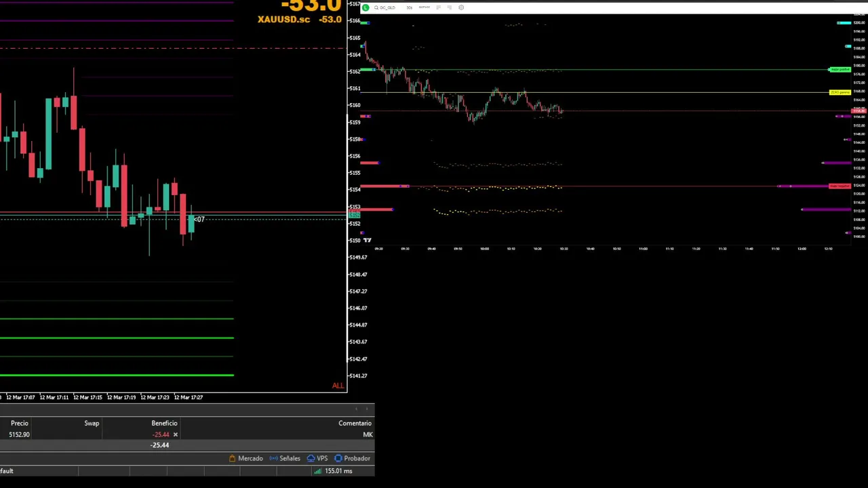Open the GC_GLD symbol search field

coord(385,7)
